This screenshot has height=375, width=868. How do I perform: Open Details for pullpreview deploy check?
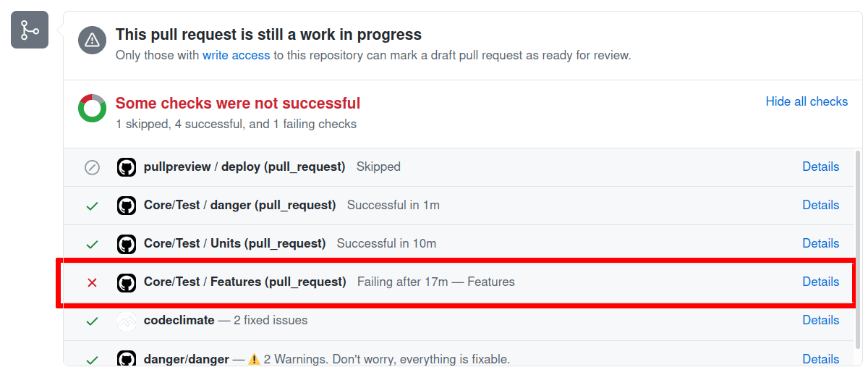(x=820, y=167)
